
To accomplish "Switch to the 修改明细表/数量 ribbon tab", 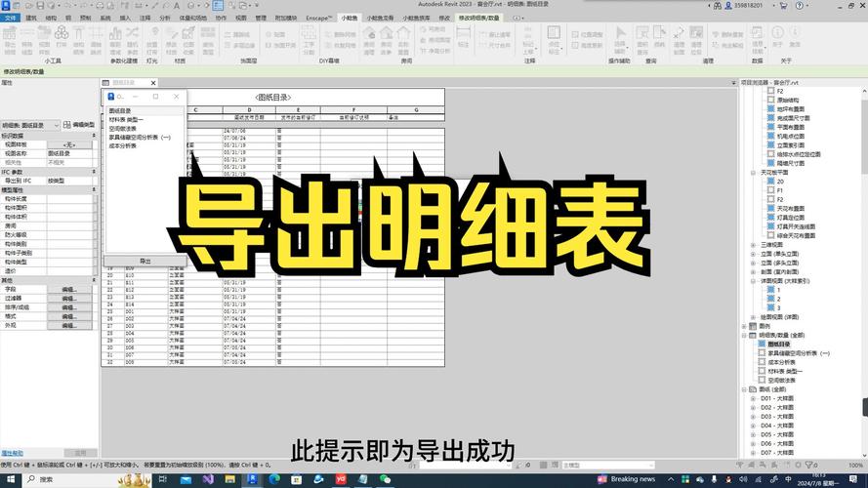I will coord(478,18).
